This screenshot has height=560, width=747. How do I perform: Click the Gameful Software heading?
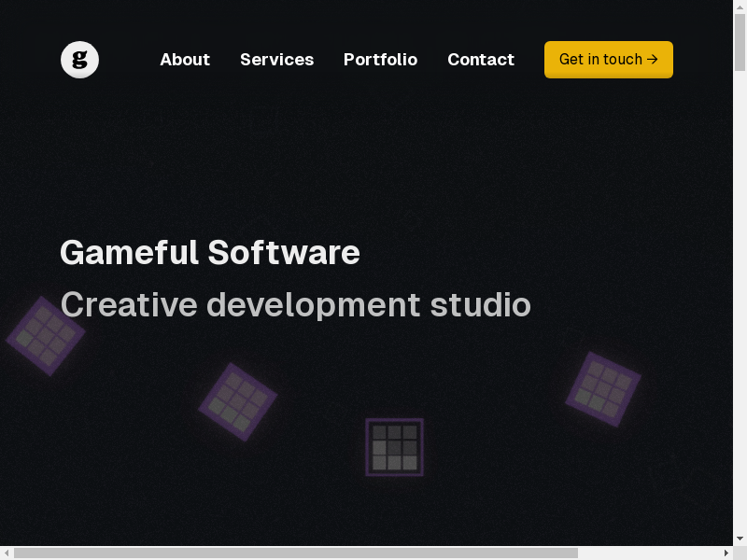[210, 252]
